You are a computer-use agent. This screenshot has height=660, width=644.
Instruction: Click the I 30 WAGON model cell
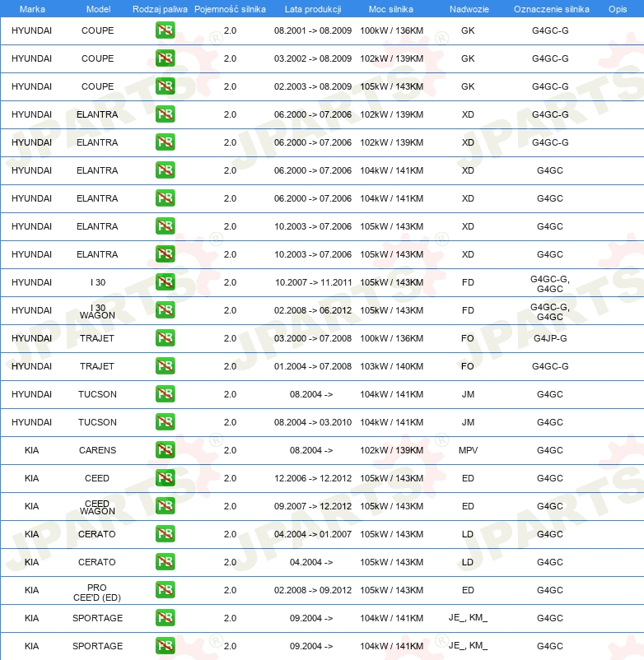pyautogui.click(x=97, y=311)
